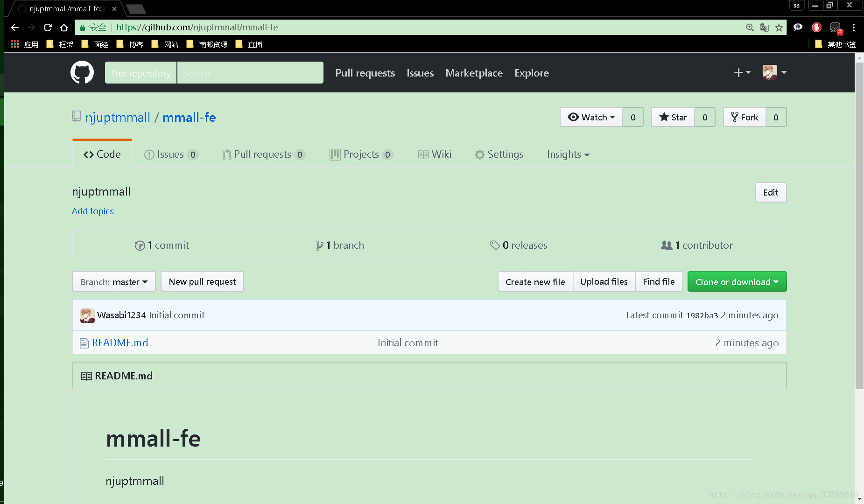Open the Wasabi1234 author link
Image resolution: width=864 pixels, height=504 pixels.
pyautogui.click(x=122, y=315)
